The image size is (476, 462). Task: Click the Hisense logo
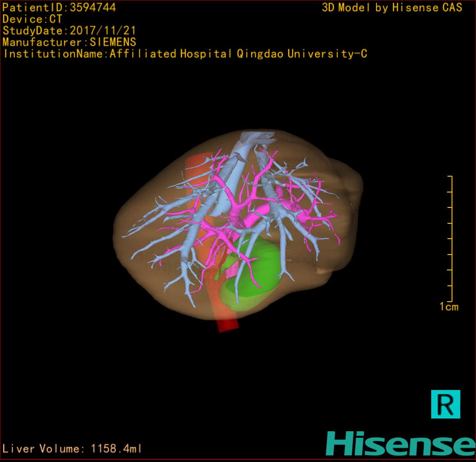(401, 443)
